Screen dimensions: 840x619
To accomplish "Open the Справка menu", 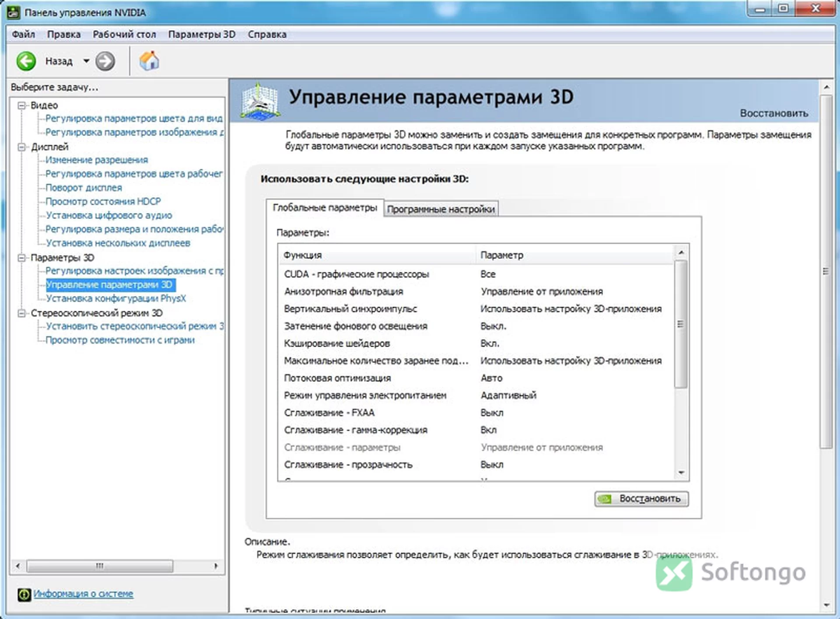I will [x=267, y=34].
